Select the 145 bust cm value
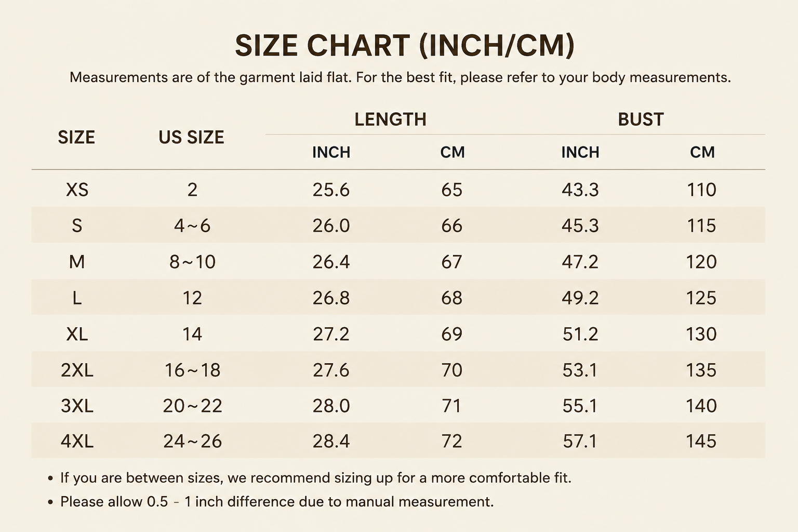798x532 pixels. point(701,442)
